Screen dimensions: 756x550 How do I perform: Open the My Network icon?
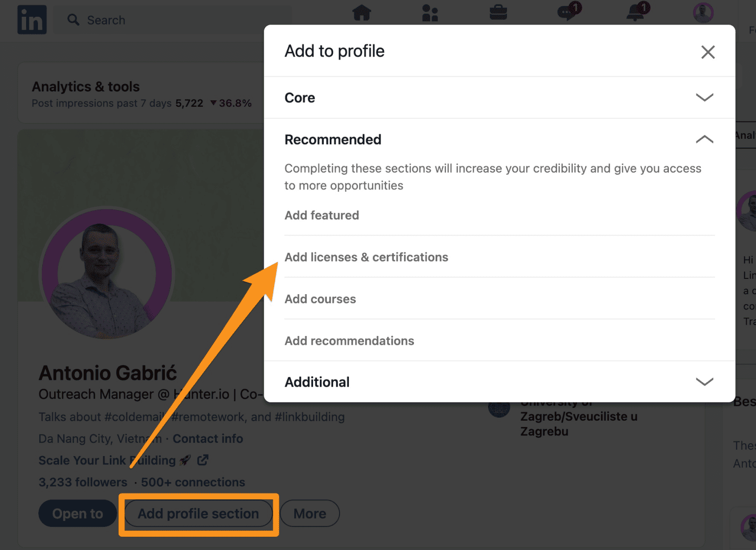tap(430, 13)
